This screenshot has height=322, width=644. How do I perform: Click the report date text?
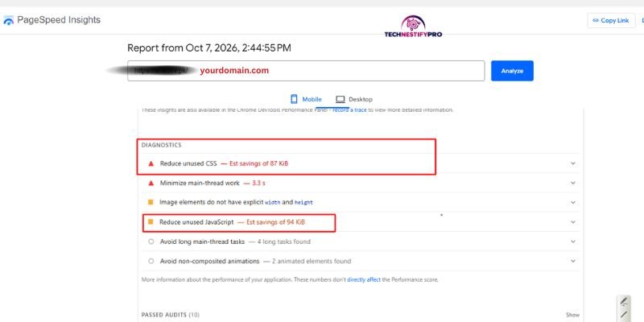[209, 48]
